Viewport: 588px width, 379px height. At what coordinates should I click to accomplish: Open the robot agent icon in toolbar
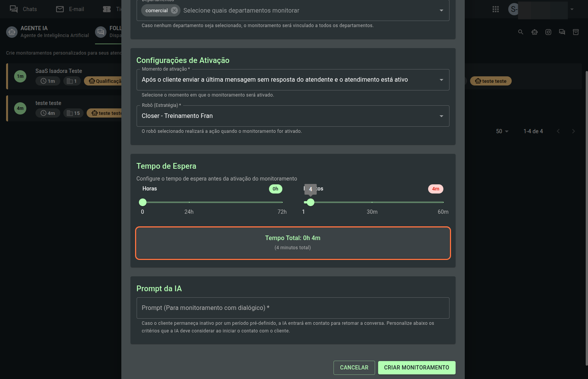tap(535, 32)
